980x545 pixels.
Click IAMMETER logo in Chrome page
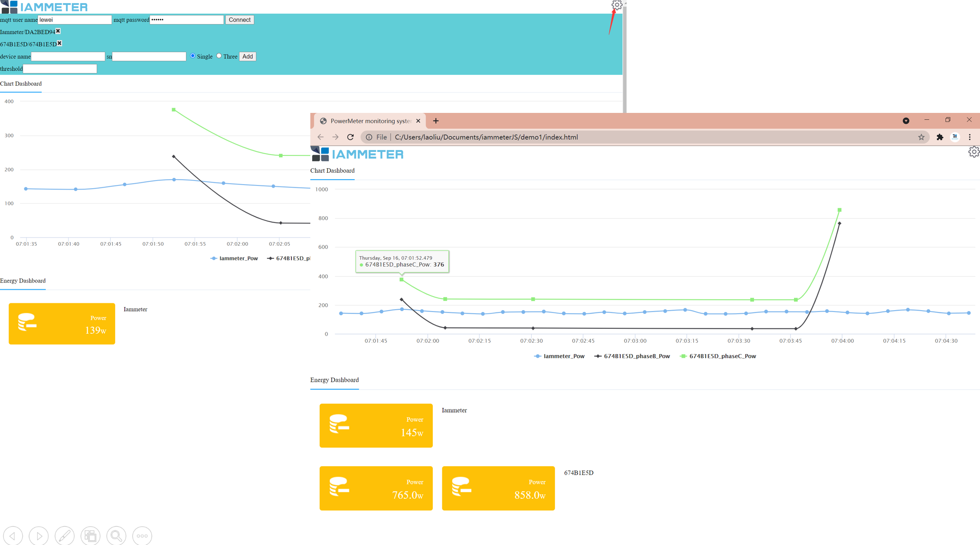358,154
